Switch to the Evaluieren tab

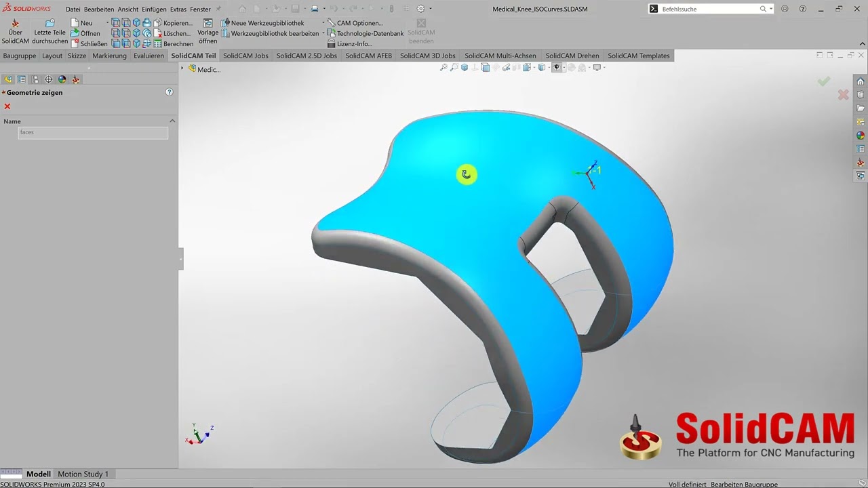pyautogui.click(x=149, y=56)
